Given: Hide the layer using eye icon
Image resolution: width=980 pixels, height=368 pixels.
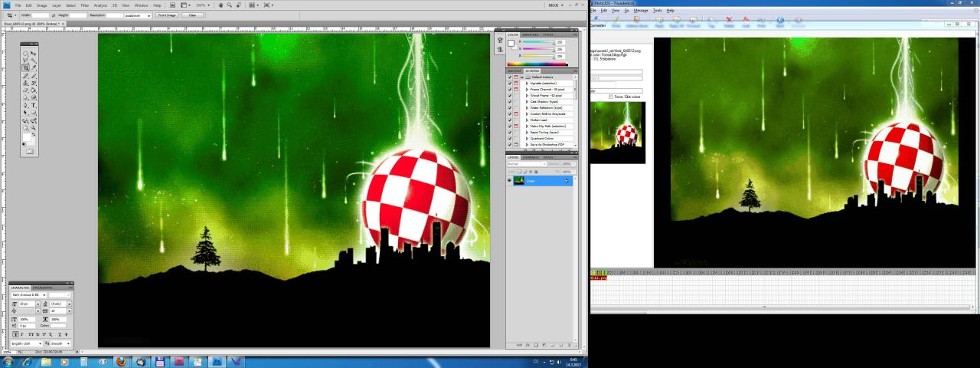Looking at the screenshot, I should (x=509, y=180).
